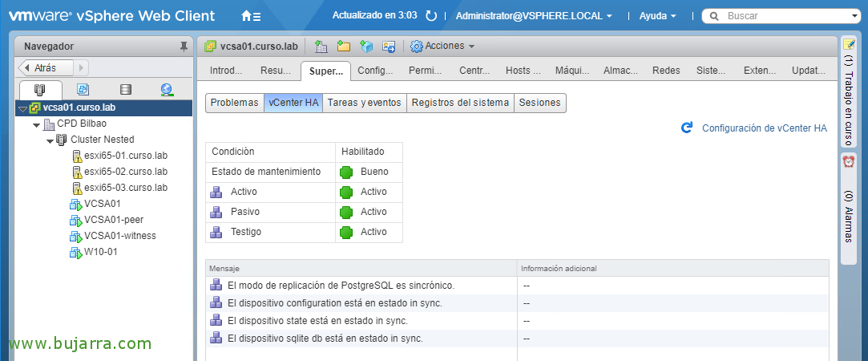Collapse the Cluster Nested tree node
Image resolution: width=868 pixels, height=361 pixels.
(50, 140)
